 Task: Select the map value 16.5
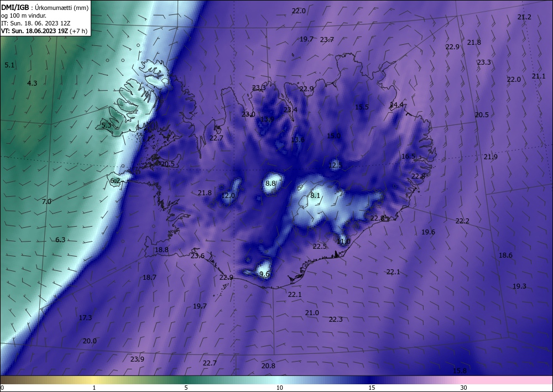(409, 156)
